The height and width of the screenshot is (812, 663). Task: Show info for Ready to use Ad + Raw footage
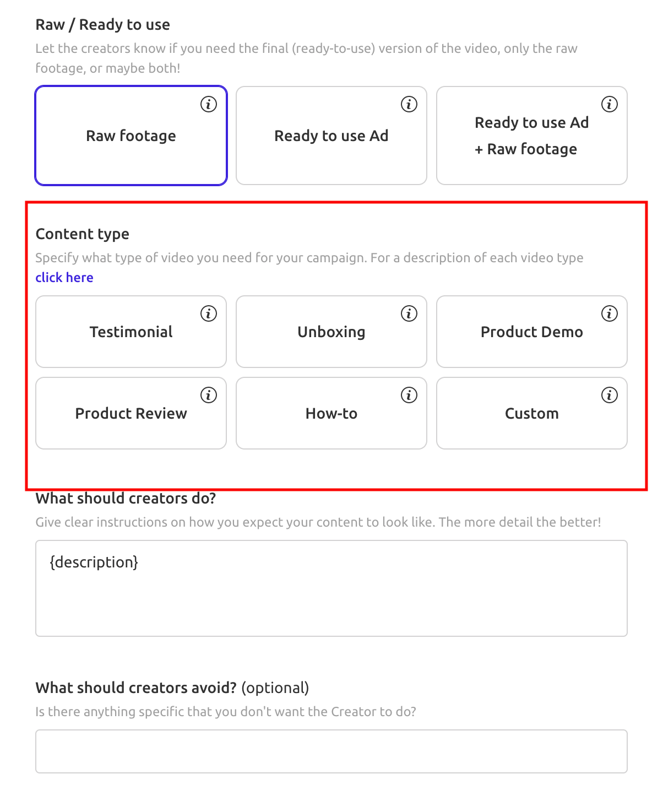tap(610, 104)
